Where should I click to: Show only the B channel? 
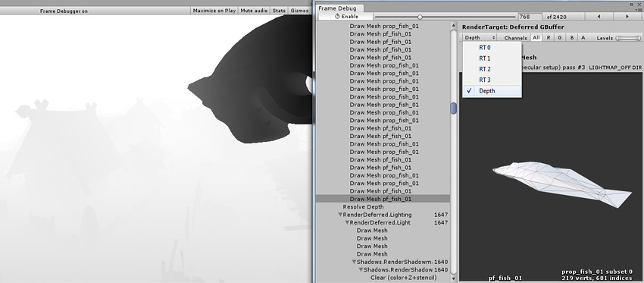pos(571,37)
